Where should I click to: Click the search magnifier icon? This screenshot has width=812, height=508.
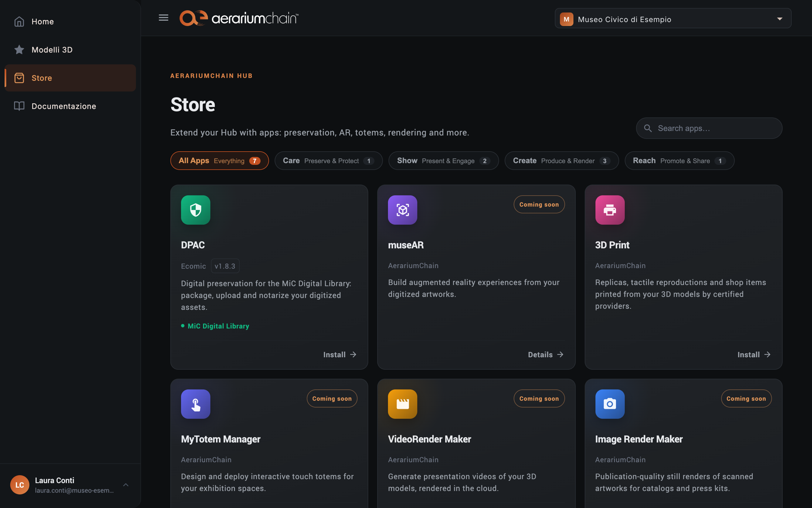click(x=648, y=128)
